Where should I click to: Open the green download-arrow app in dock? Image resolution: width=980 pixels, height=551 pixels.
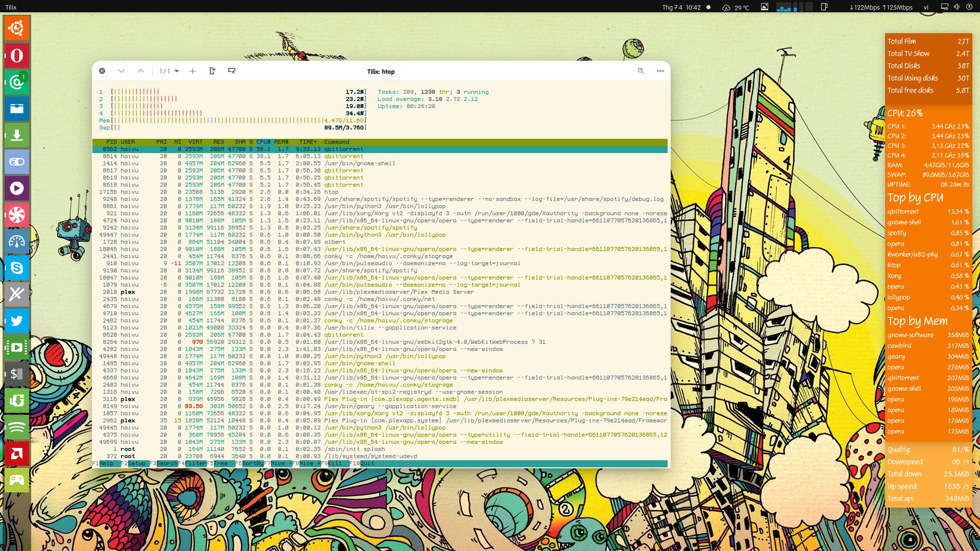coord(17,400)
